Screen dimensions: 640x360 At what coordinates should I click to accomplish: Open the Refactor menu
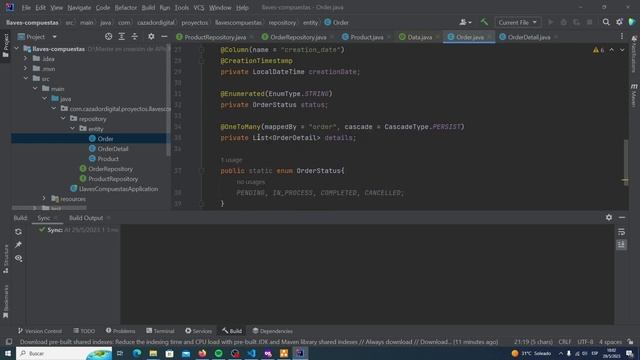coord(126,7)
